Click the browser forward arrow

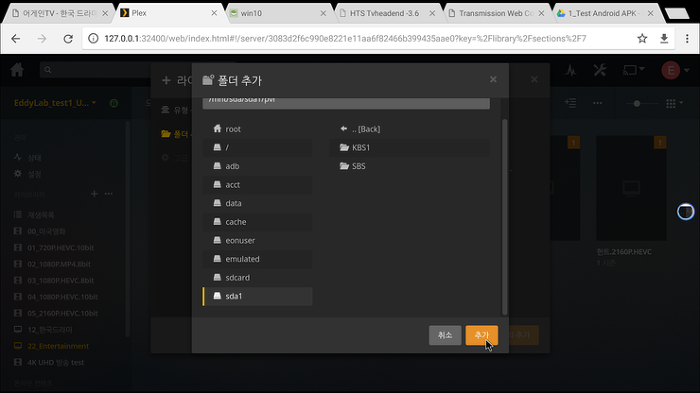click(x=42, y=39)
